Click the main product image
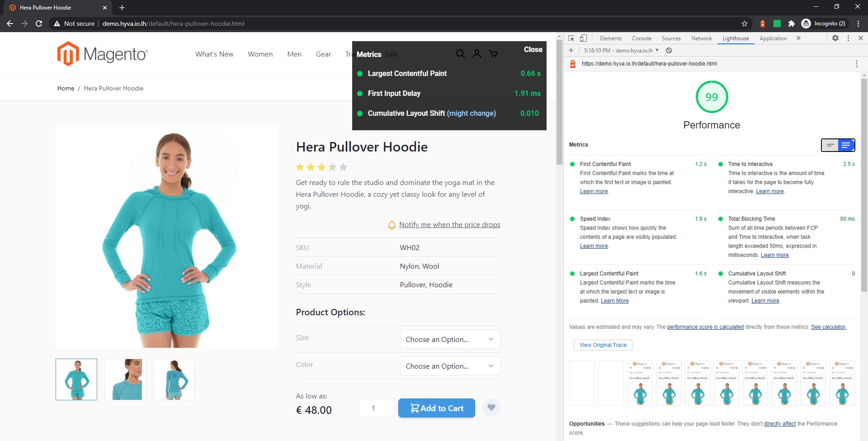 pos(167,237)
